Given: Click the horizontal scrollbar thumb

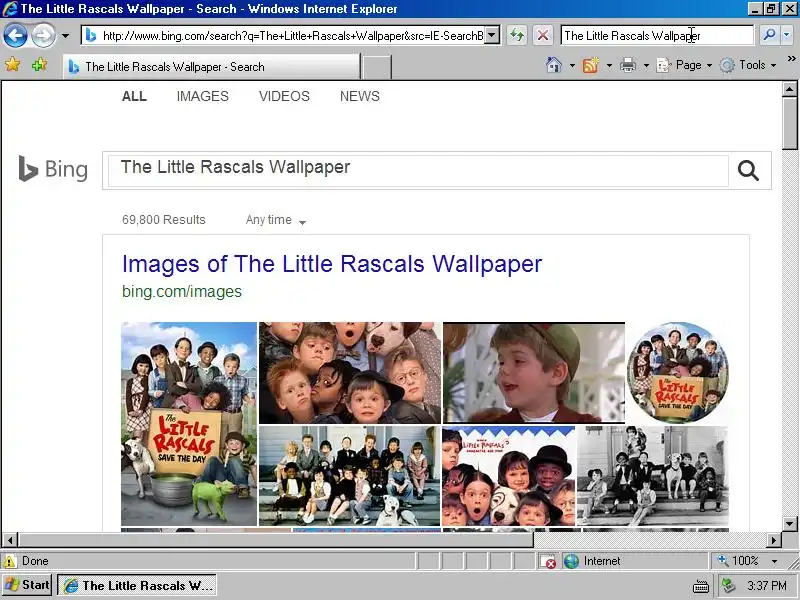Looking at the screenshot, I should point(276,539).
